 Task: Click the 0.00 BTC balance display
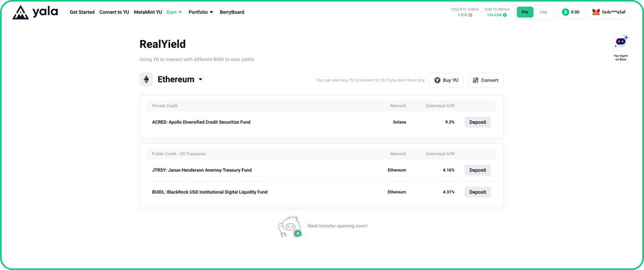tap(571, 12)
